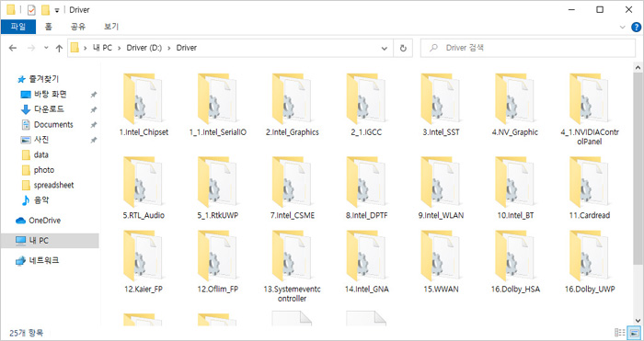Image resolution: width=644 pixels, height=341 pixels.
Task: Expand the ribbon with the chevron
Action: (622, 27)
